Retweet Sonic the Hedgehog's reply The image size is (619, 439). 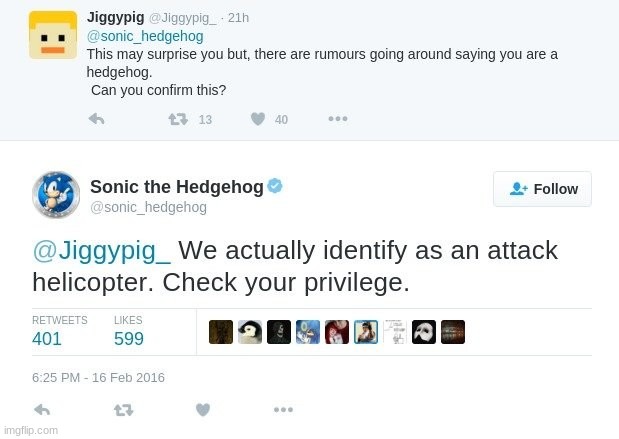tap(123, 410)
